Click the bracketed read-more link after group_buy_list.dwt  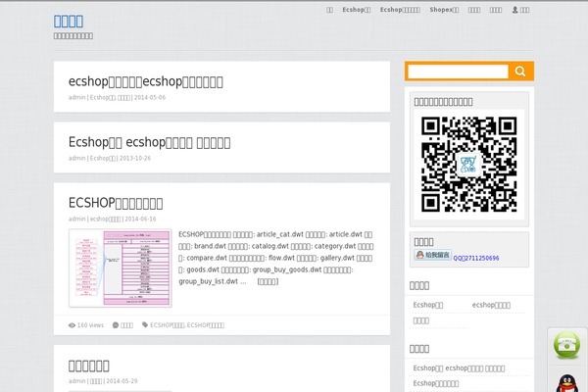[x=268, y=281]
